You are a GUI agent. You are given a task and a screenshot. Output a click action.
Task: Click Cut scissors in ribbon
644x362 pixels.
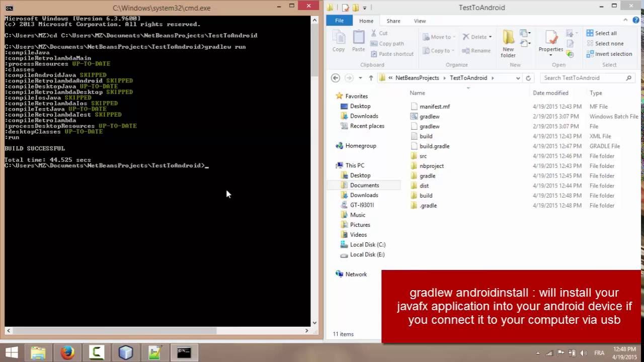[379, 33]
